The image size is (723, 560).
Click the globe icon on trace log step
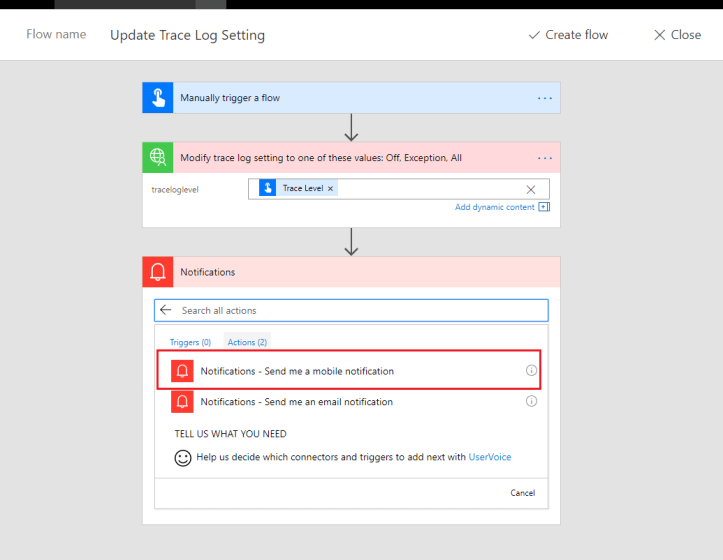pos(158,158)
